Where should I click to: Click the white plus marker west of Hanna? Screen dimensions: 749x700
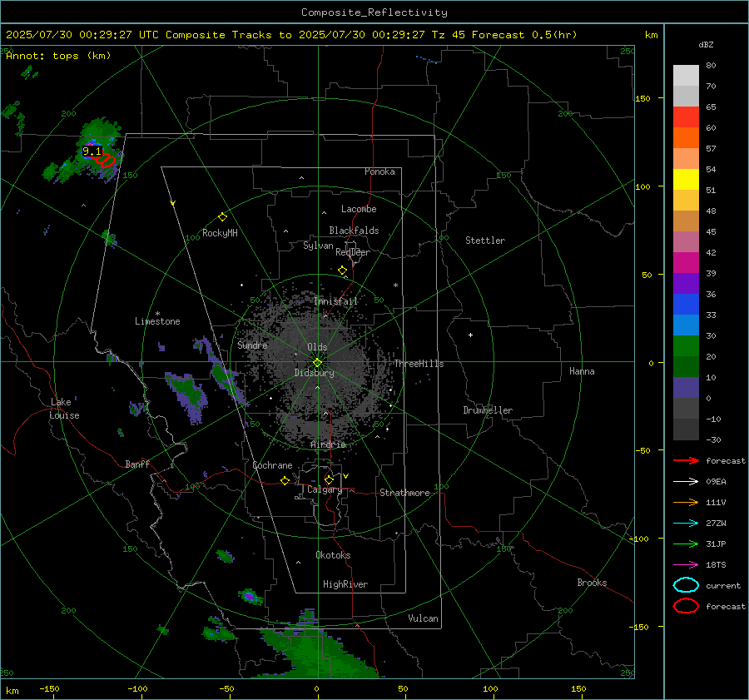[470, 335]
